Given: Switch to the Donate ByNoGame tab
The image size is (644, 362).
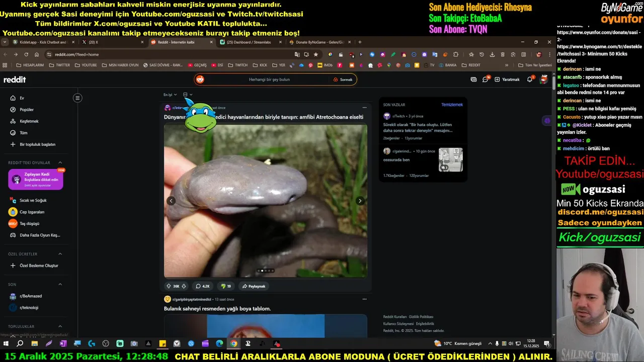Looking at the screenshot, I should 320,42.
